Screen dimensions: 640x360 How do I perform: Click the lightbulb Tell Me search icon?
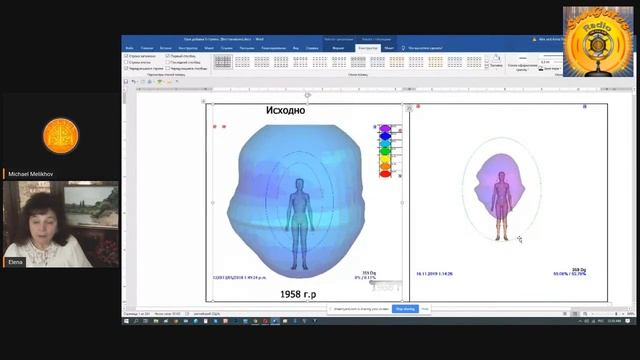(403, 48)
